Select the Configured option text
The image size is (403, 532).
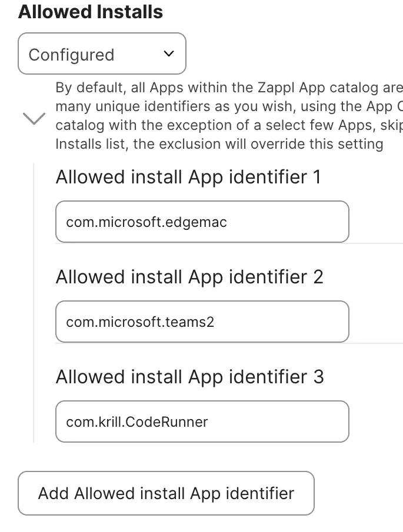point(71,54)
